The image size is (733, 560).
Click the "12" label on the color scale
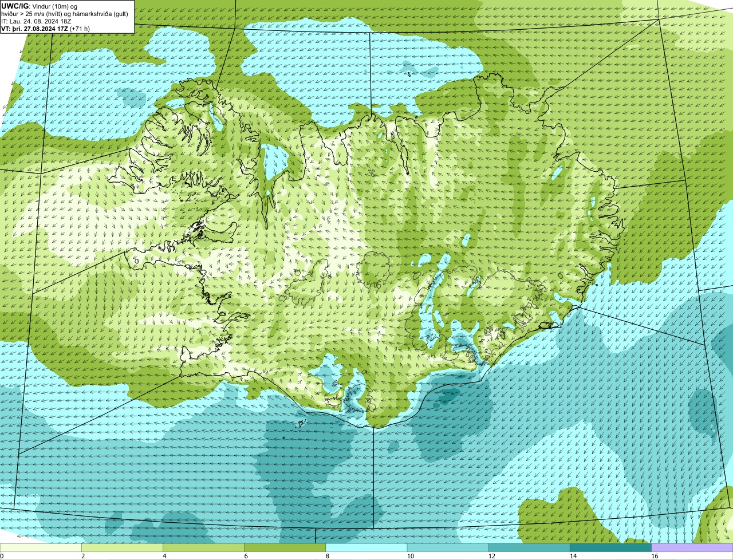coord(491,556)
